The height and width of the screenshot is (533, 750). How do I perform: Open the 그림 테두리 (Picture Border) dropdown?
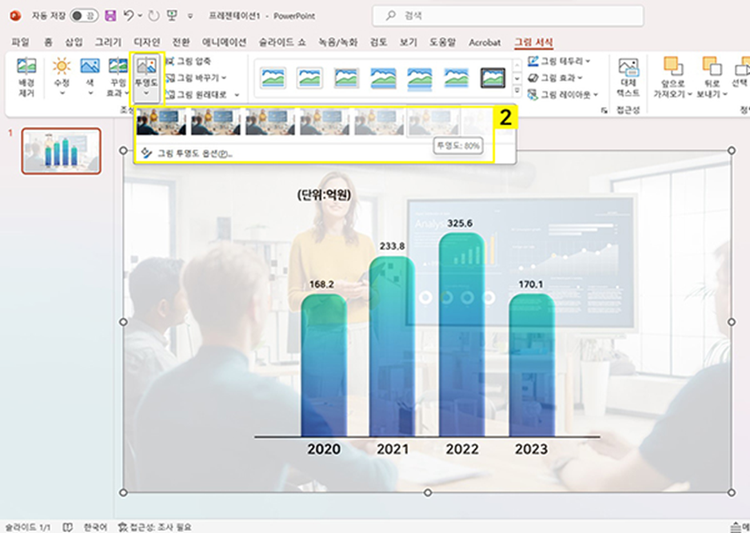559,61
